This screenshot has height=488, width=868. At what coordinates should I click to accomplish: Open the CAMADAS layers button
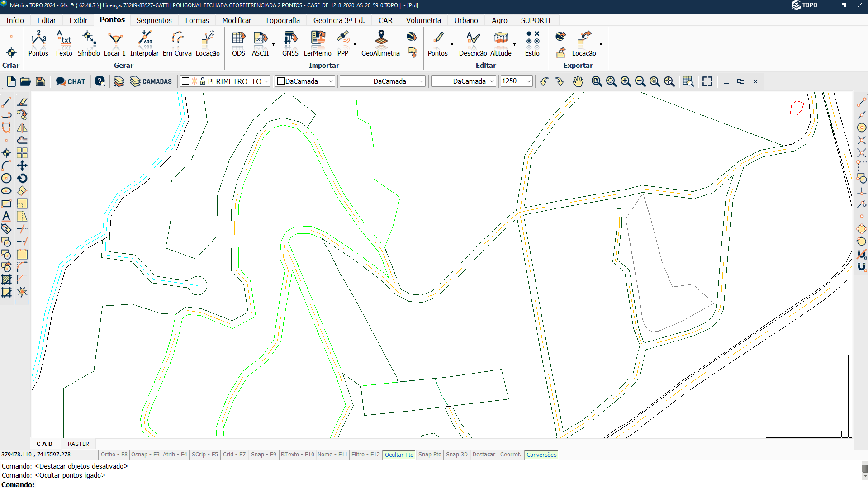coord(151,81)
